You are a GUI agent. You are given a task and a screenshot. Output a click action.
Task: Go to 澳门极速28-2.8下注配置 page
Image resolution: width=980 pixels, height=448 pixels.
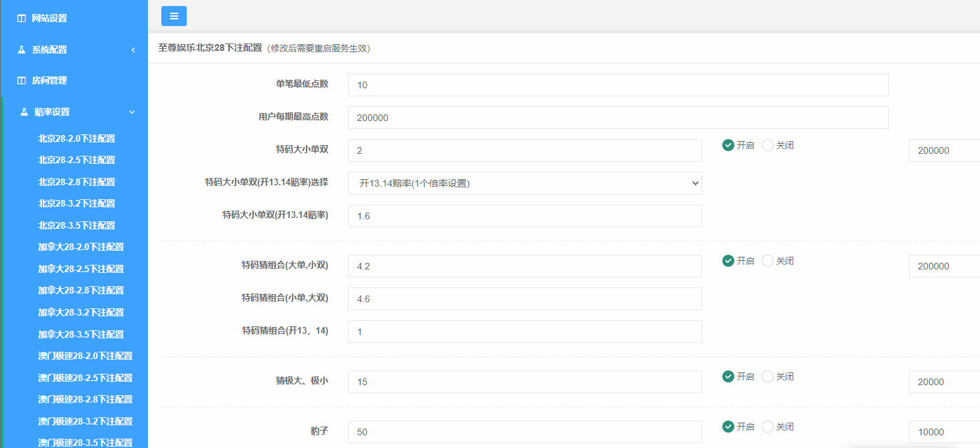pyautogui.click(x=85, y=399)
